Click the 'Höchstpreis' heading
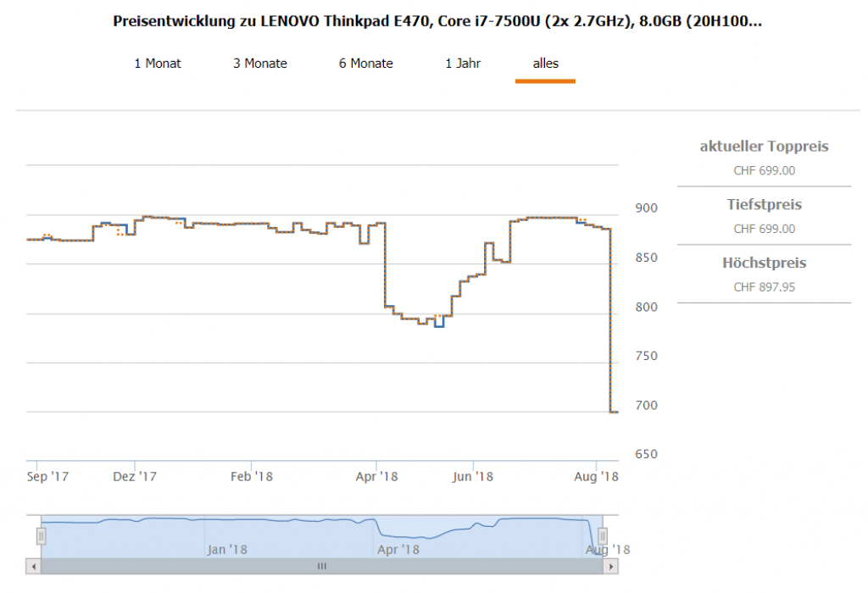 pos(764,263)
